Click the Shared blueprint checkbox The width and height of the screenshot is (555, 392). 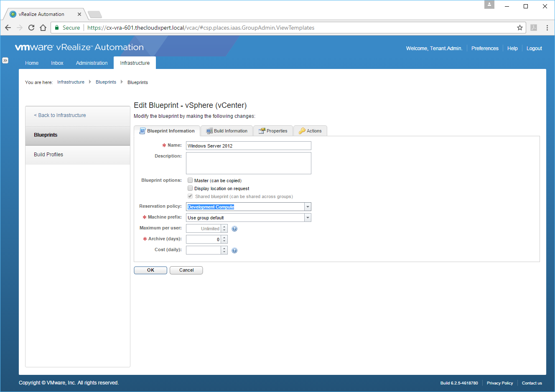click(190, 196)
